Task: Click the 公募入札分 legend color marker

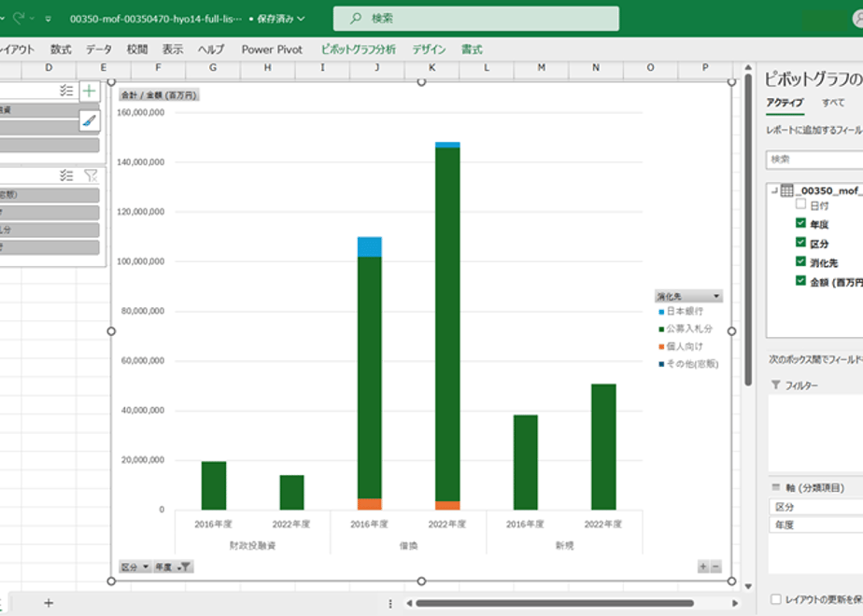Action: 661,329
